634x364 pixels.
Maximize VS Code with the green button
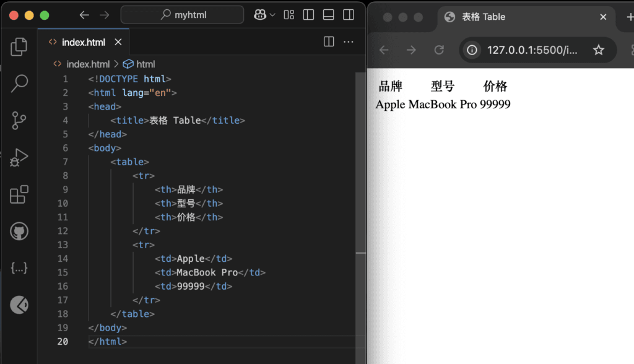(45, 15)
